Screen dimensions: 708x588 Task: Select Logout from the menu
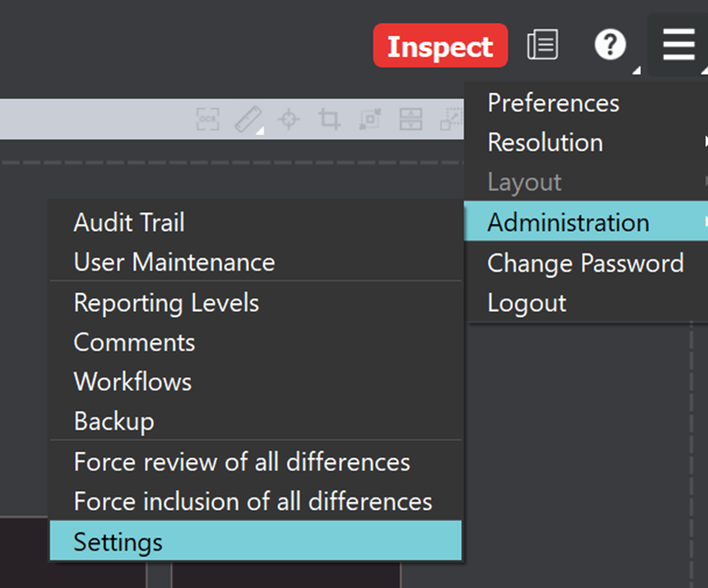pyautogui.click(x=527, y=303)
